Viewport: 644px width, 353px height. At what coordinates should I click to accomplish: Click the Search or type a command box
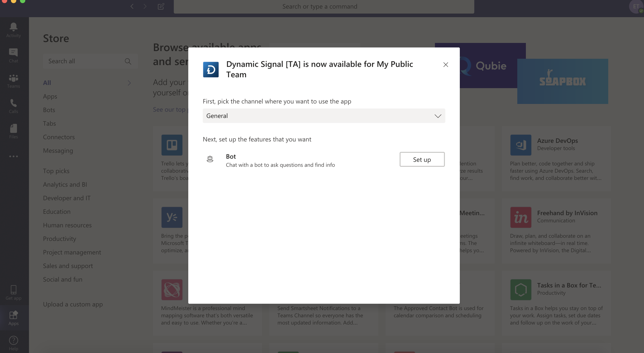pyautogui.click(x=324, y=7)
